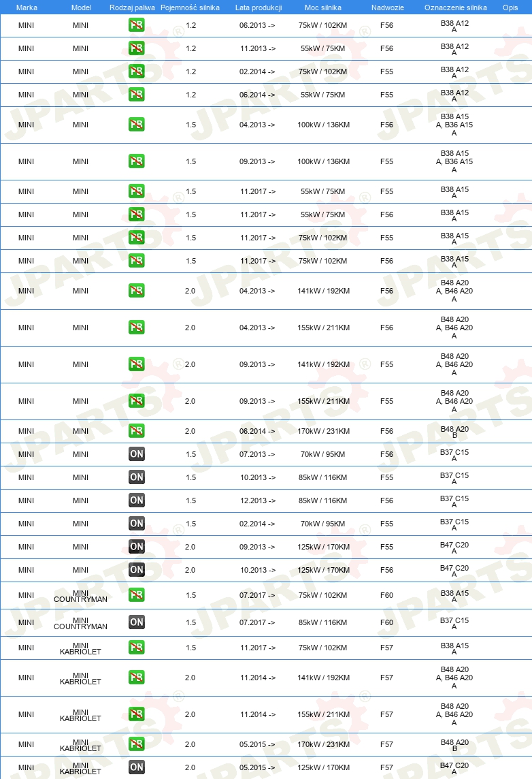Click 170kW / 231KM cell in the F56 row
This screenshot has height=779, width=532.
pos(324,431)
